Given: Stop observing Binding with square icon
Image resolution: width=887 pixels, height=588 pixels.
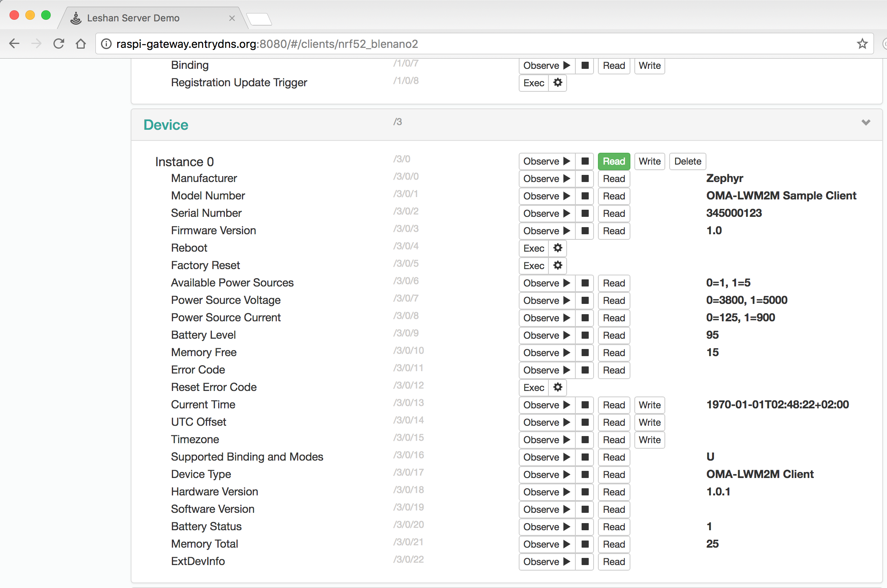Looking at the screenshot, I should (584, 66).
